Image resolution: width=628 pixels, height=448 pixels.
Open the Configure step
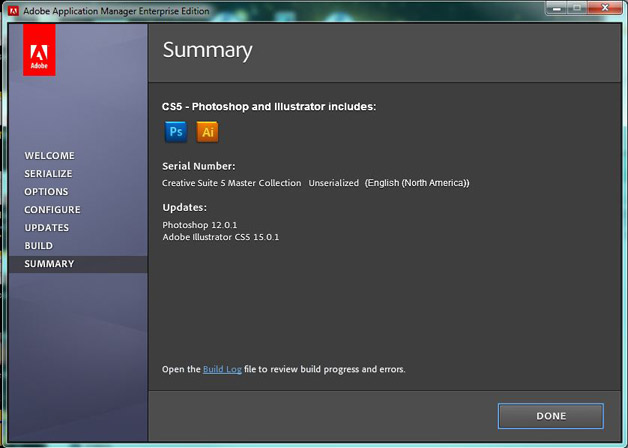[52, 210]
